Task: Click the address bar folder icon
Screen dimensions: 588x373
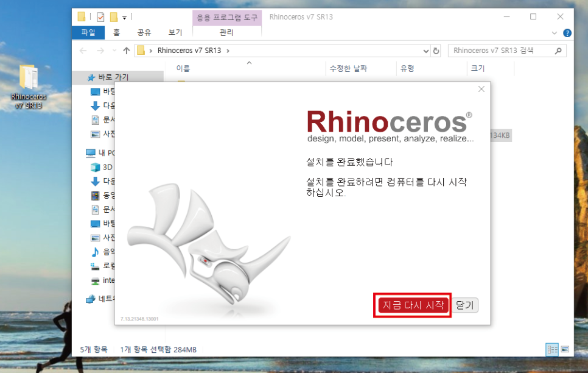Action: (x=141, y=51)
